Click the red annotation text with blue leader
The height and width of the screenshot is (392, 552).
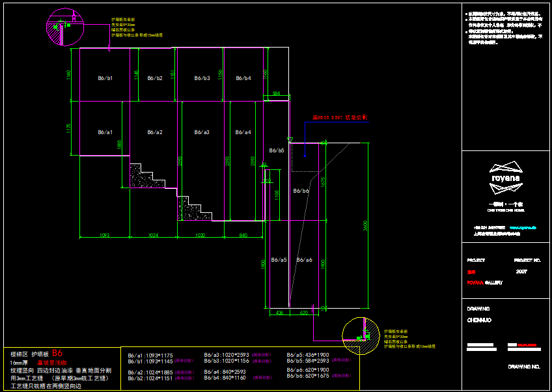340,118
